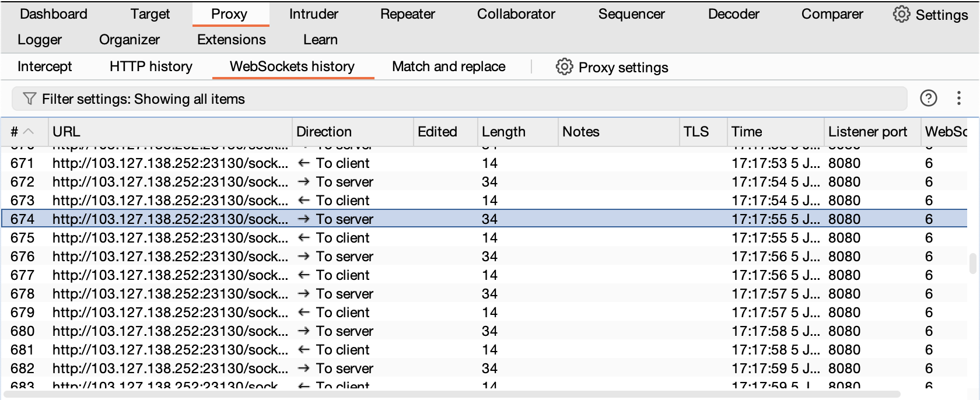This screenshot has height=400, width=980.
Task: Click the filter funnel icon
Action: pos(29,99)
